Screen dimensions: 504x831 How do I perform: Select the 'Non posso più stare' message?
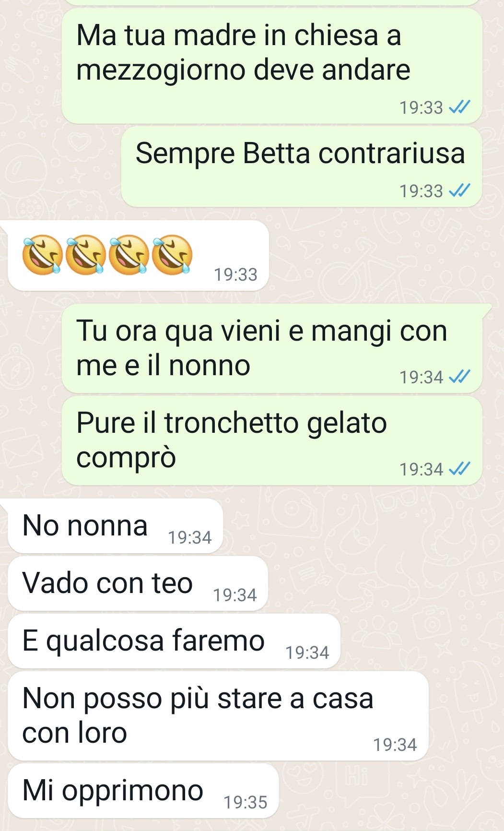218,716
